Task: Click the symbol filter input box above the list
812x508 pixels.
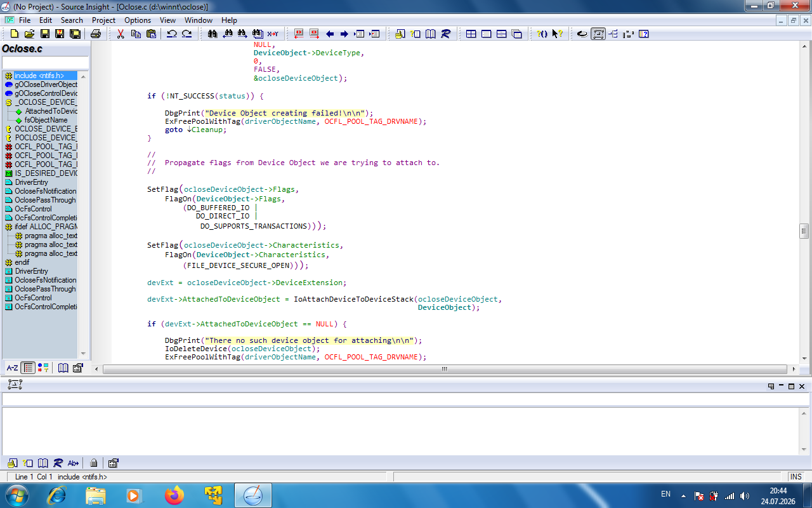Action: click(x=45, y=62)
